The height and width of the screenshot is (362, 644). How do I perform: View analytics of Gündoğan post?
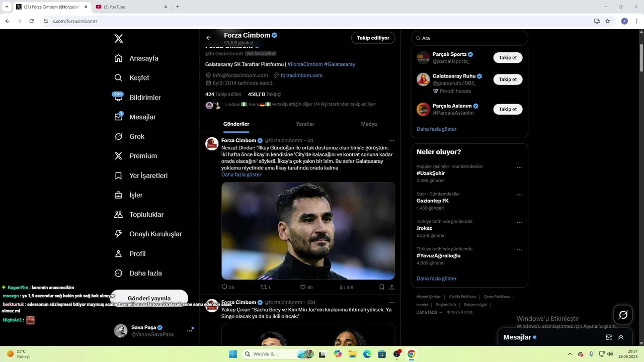pos(346,287)
